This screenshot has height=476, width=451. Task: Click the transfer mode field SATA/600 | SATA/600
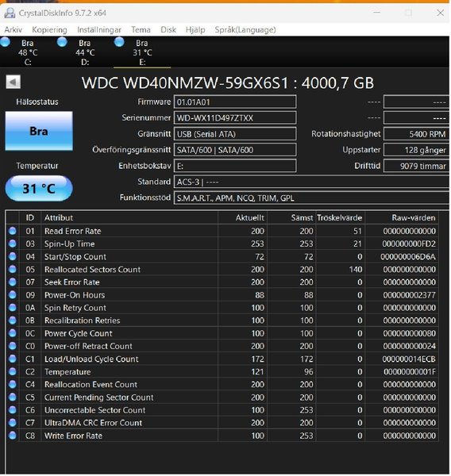pos(235,150)
